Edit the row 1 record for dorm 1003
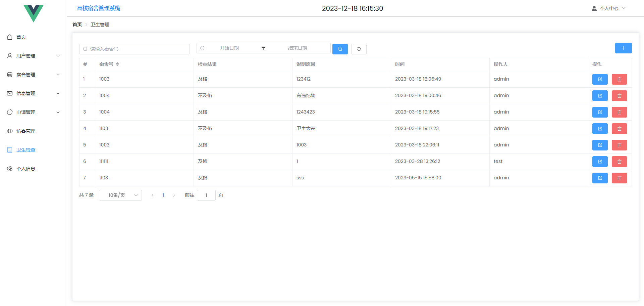This screenshot has height=306, width=644. (x=600, y=79)
